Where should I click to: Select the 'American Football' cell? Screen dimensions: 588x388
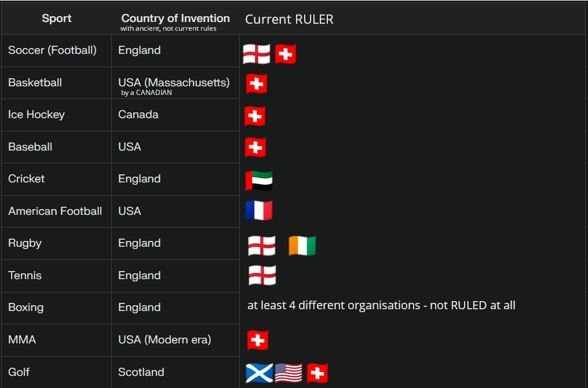pos(57,211)
